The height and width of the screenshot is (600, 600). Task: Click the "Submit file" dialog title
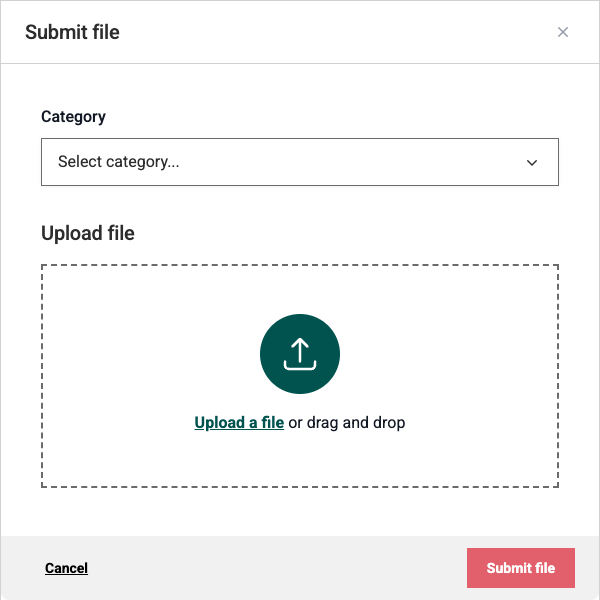pyautogui.click(x=72, y=32)
